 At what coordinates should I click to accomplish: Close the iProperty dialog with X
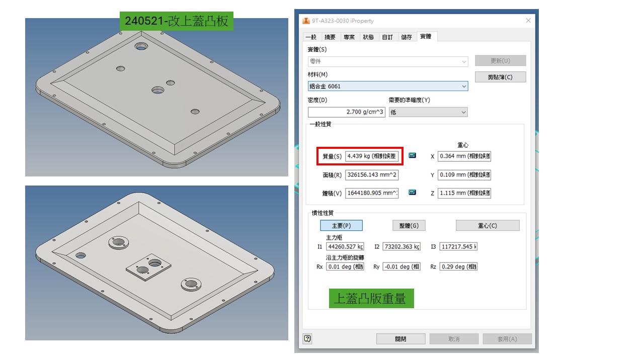tap(528, 21)
